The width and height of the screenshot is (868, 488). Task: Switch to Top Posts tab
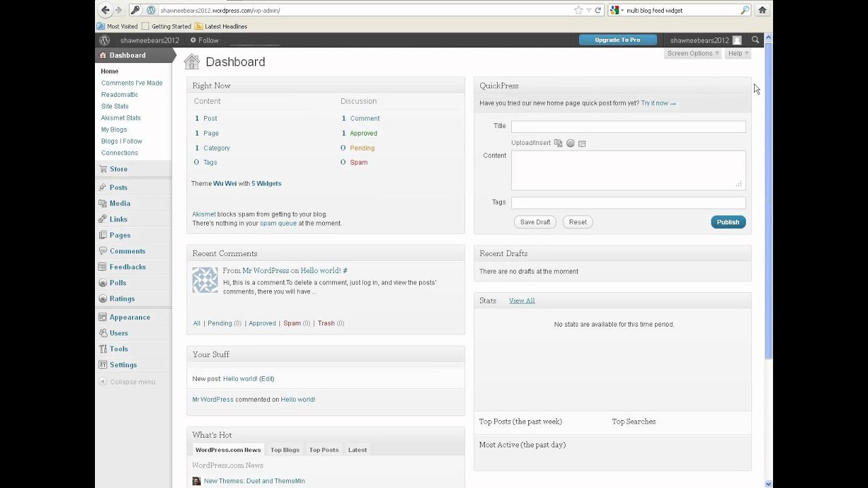[323, 450]
